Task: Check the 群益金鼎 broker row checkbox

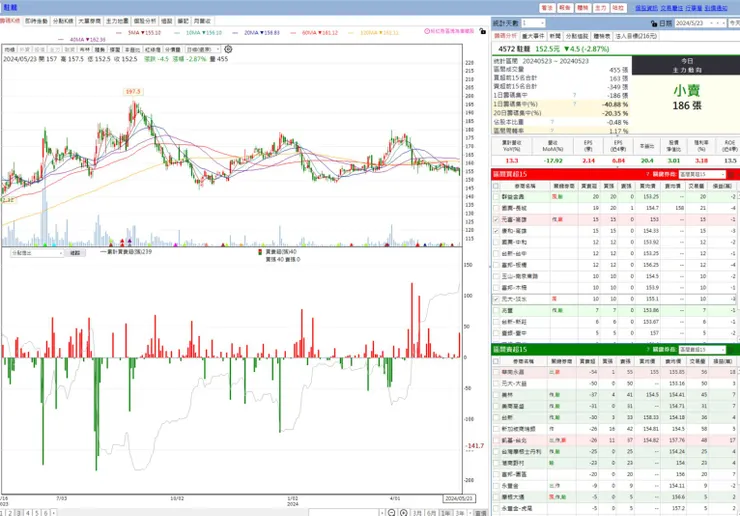Action: pos(496,197)
